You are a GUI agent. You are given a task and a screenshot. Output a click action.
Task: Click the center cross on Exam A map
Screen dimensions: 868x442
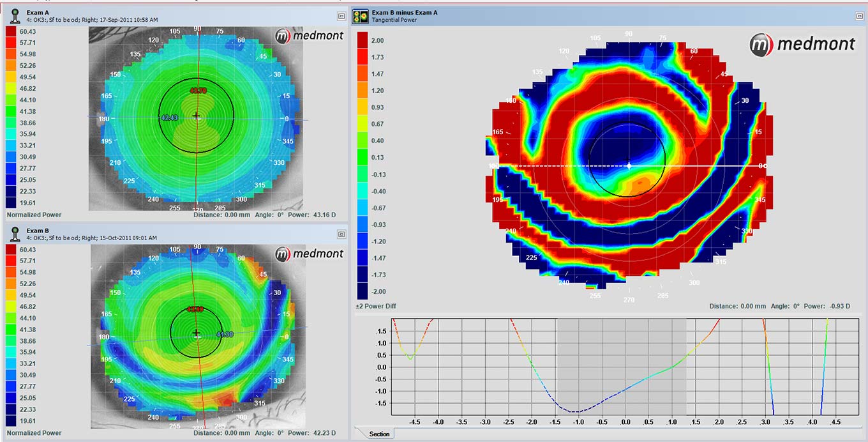[197, 117]
